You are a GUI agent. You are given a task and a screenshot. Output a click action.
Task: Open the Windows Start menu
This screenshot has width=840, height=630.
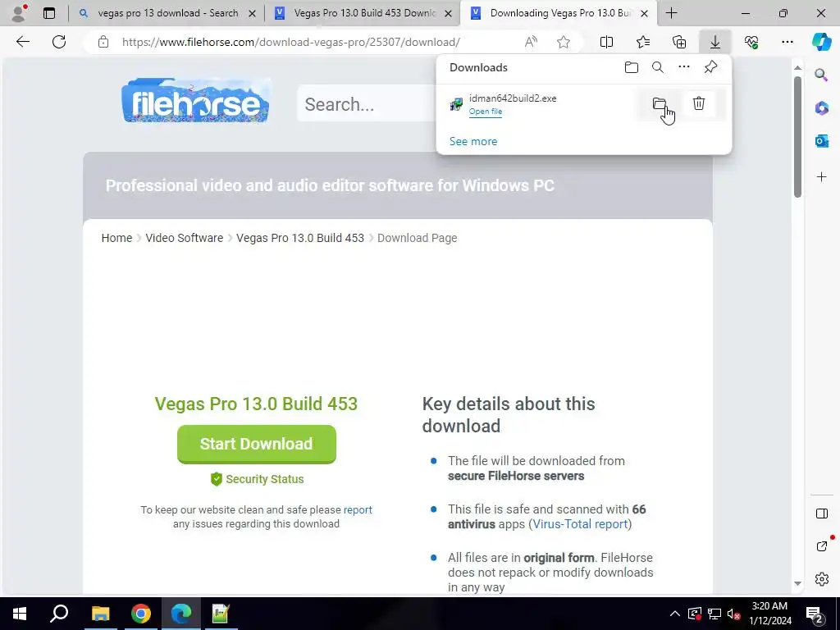pyautogui.click(x=20, y=614)
